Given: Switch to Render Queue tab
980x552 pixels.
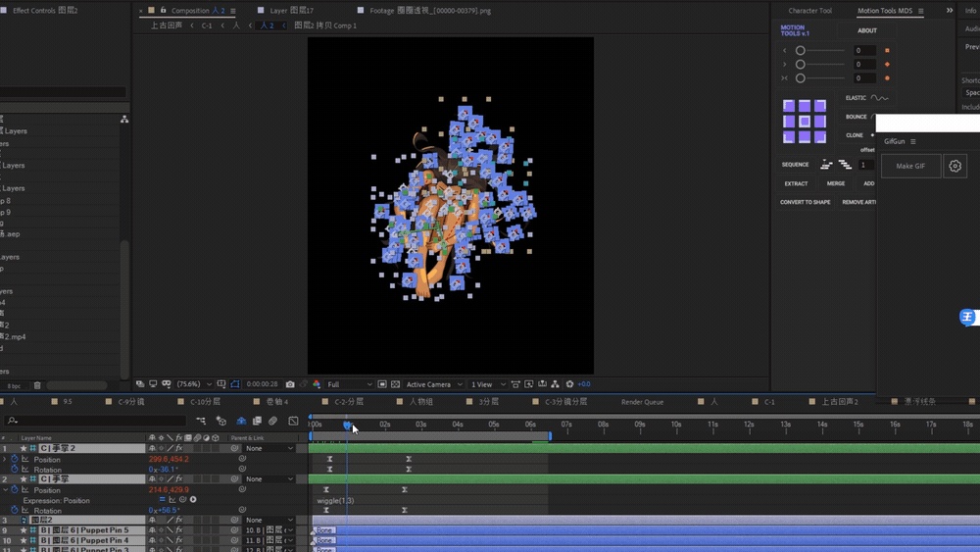Looking at the screenshot, I should (643, 402).
